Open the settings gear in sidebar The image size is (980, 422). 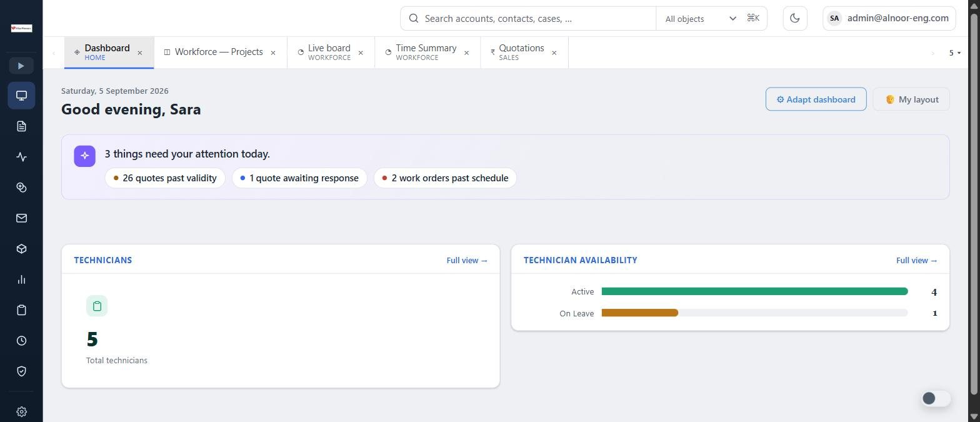click(21, 411)
